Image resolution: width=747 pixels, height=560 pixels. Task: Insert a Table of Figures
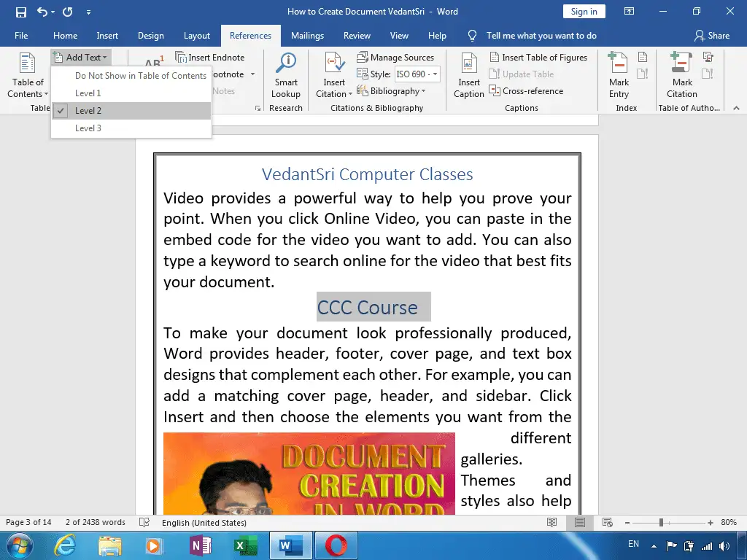[539, 58]
